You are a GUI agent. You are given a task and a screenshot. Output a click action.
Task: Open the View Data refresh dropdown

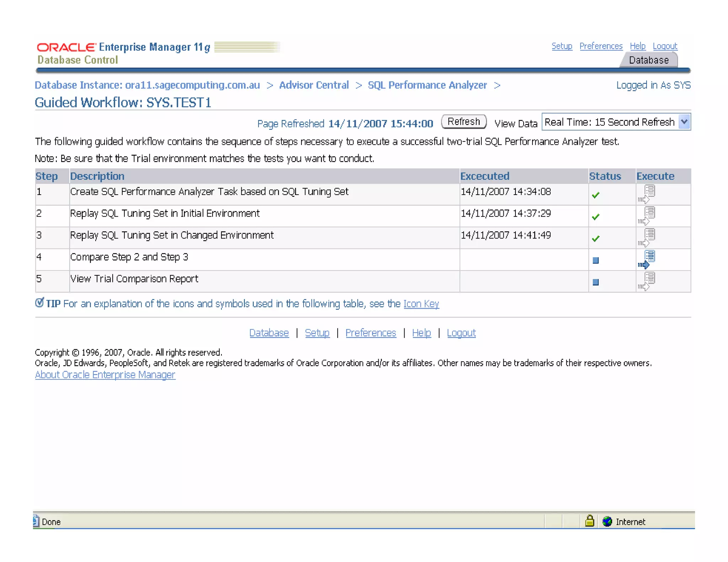click(616, 122)
